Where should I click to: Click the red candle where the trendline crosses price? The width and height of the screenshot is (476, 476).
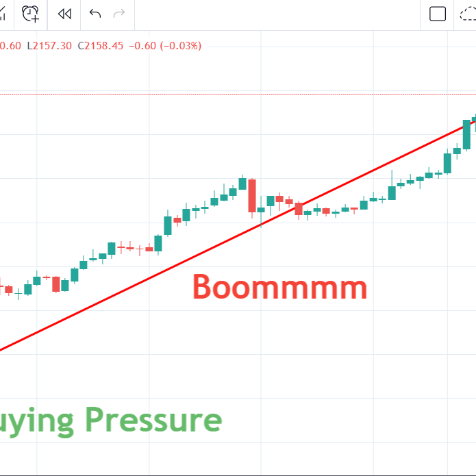pyautogui.click(x=299, y=208)
